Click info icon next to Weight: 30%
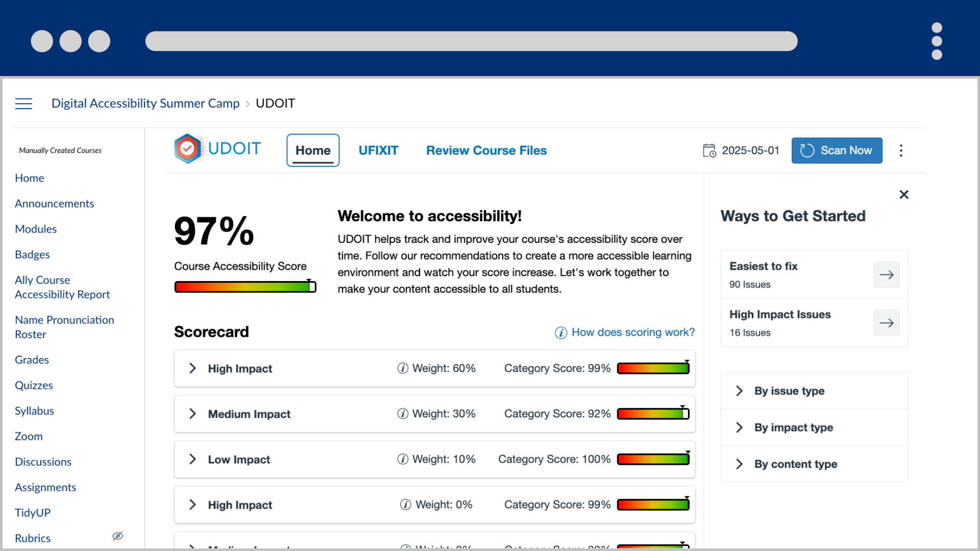Image resolution: width=980 pixels, height=551 pixels. tap(403, 414)
